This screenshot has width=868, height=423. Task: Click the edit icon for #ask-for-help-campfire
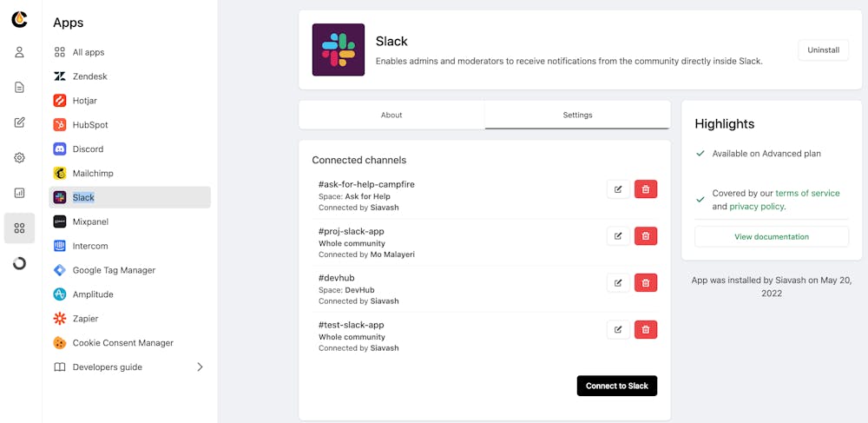[x=618, y=189]
